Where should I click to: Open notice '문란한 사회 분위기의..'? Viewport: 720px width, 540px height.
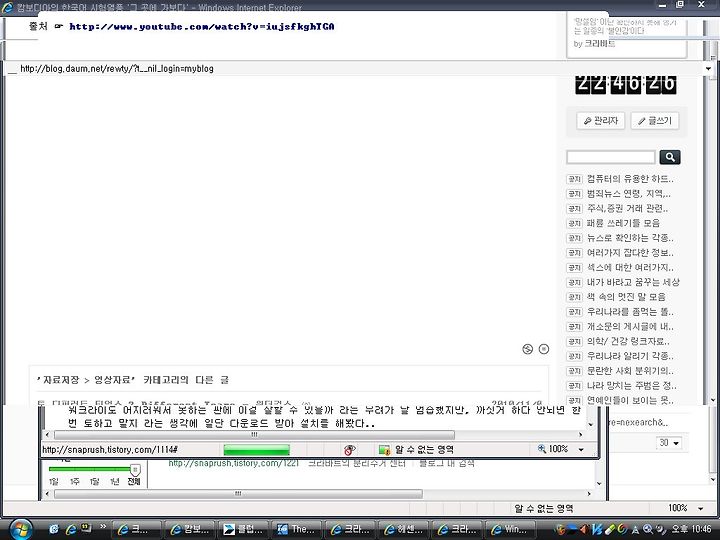[x=630, y=371]
